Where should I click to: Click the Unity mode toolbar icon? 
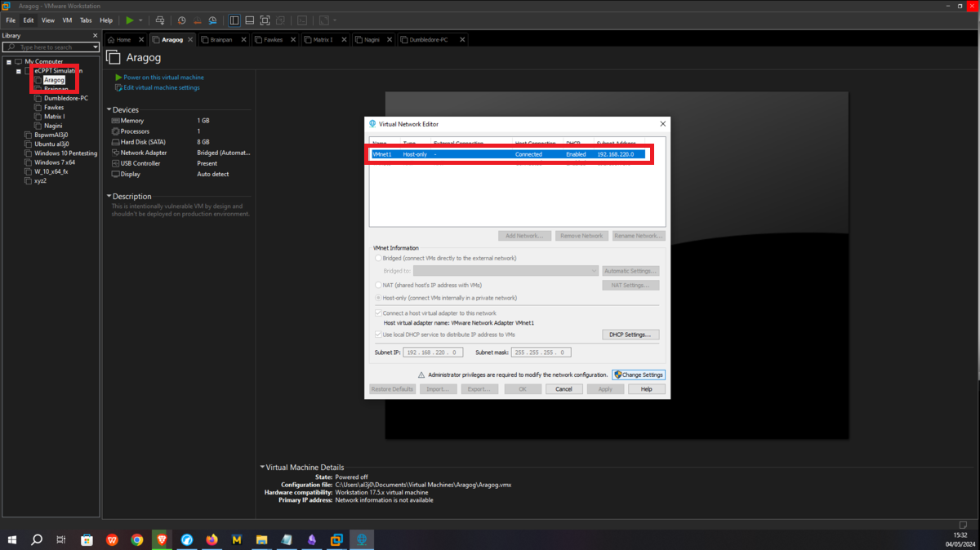click(x=280, y=20)
